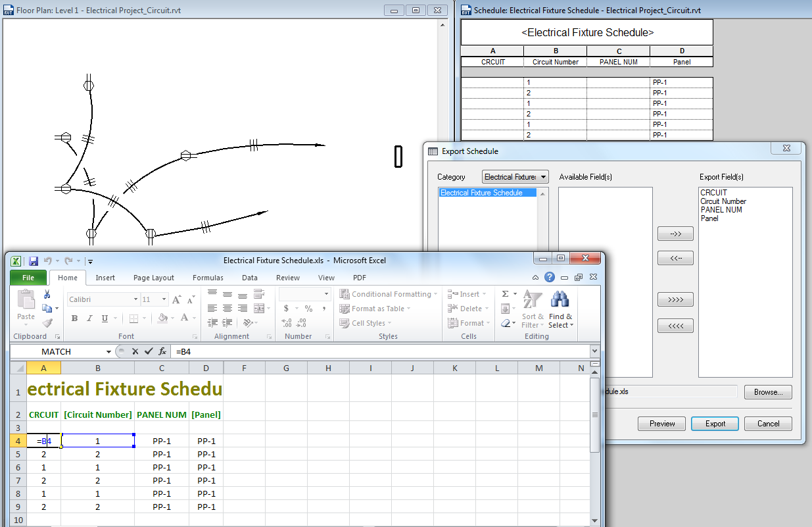Click Preview button in Export Schedule
Image resolution: width=812 pixels, height=527 pixels.
(662, 424)
